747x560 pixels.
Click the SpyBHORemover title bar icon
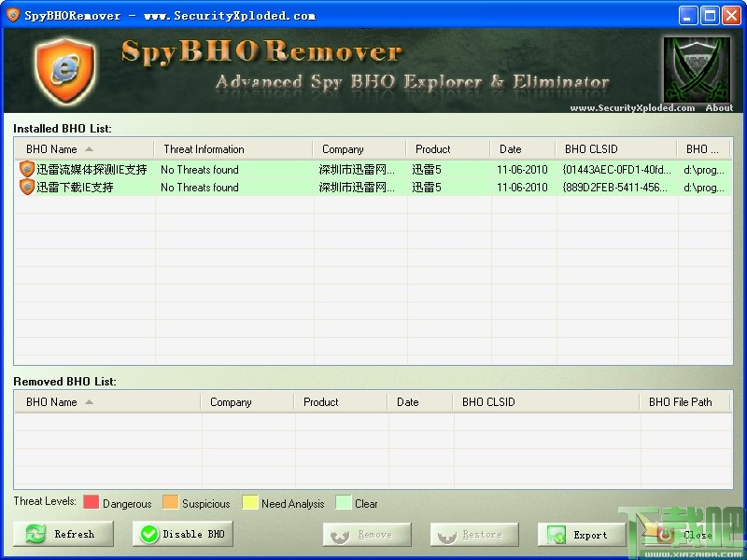pyautogui.click(x=13, y=15)
